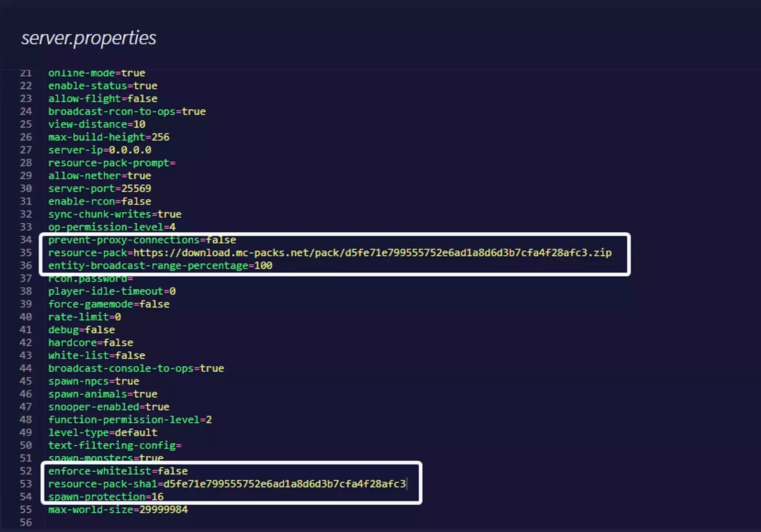761x532 pixels.
Task: Click the white-list=false line
Action: 97,355
